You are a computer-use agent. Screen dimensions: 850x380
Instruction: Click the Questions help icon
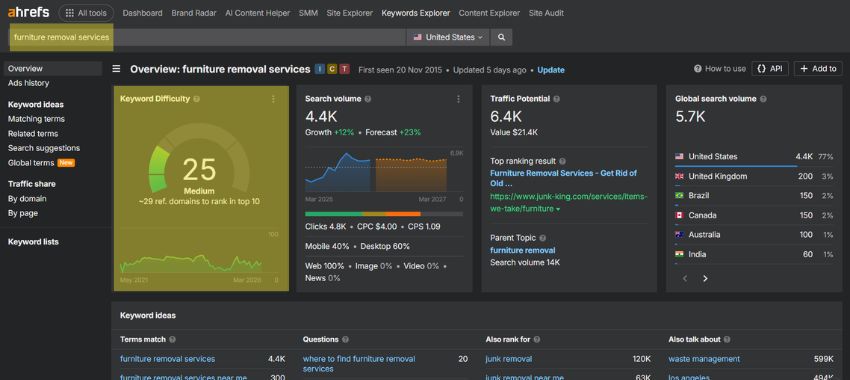coord(345,340)
